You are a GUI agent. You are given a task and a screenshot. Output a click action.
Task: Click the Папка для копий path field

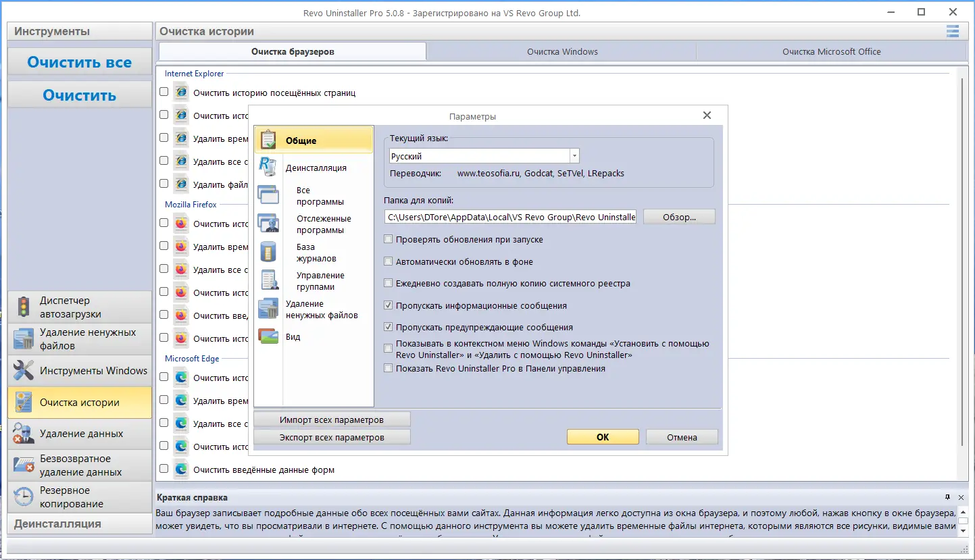(511, 217)
